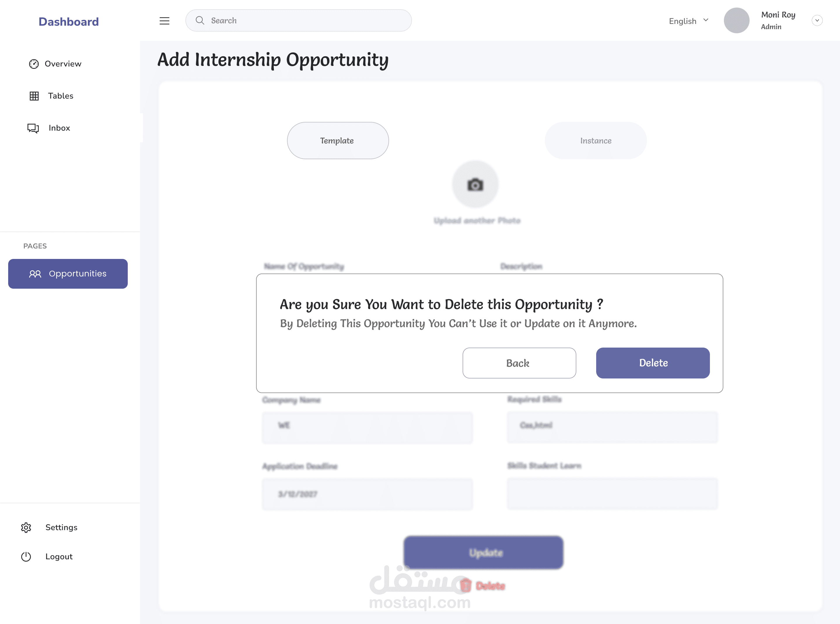840x624 pixels.
Task: Click the camera upload photo icon
Action: pos(475,184)
